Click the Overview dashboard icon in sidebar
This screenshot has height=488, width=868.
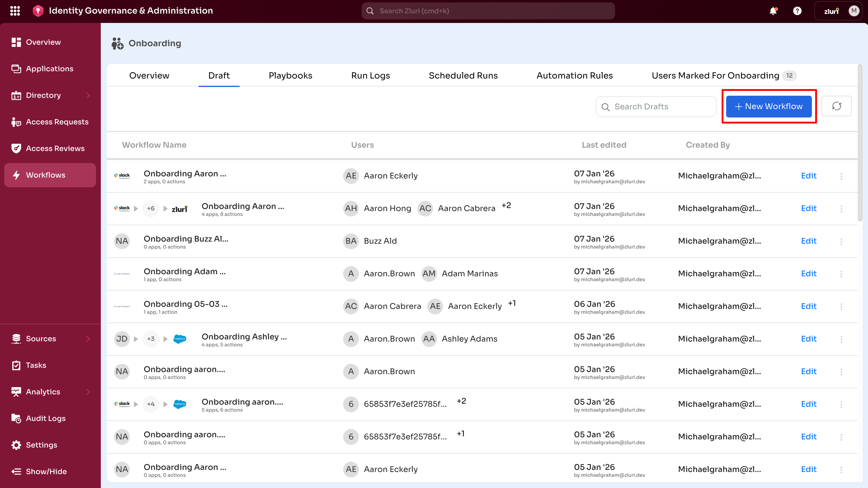(16, 42)
